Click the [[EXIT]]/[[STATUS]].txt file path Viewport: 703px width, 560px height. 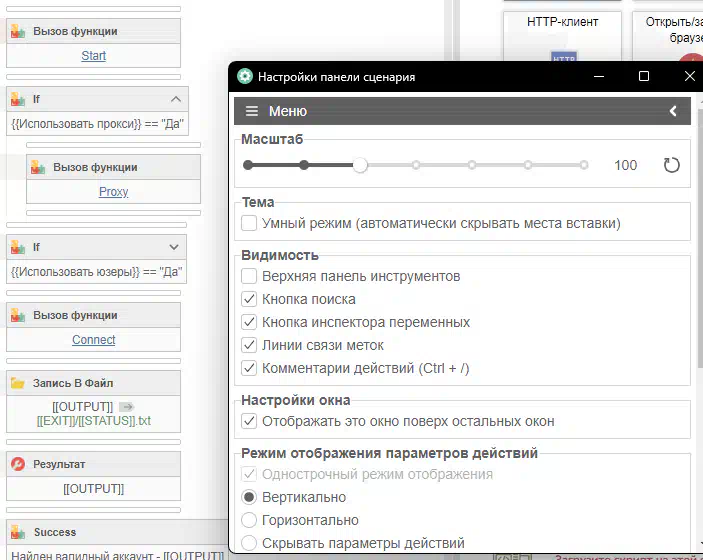[x=93, y=421]
